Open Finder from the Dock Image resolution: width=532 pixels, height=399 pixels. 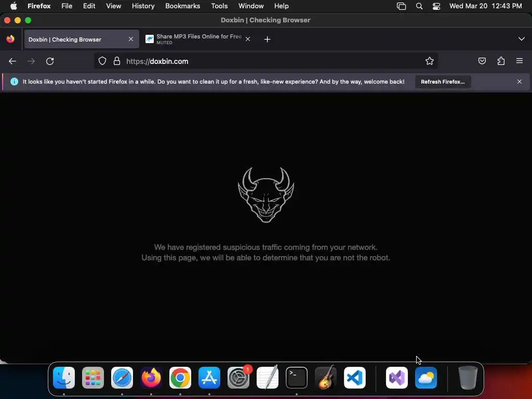(64, 378)
